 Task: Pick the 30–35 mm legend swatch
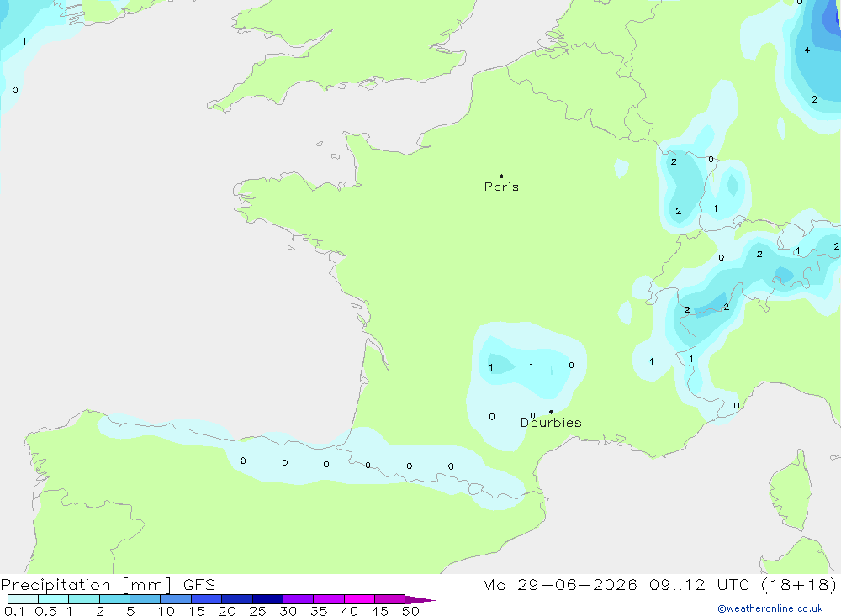pos(298,599)
